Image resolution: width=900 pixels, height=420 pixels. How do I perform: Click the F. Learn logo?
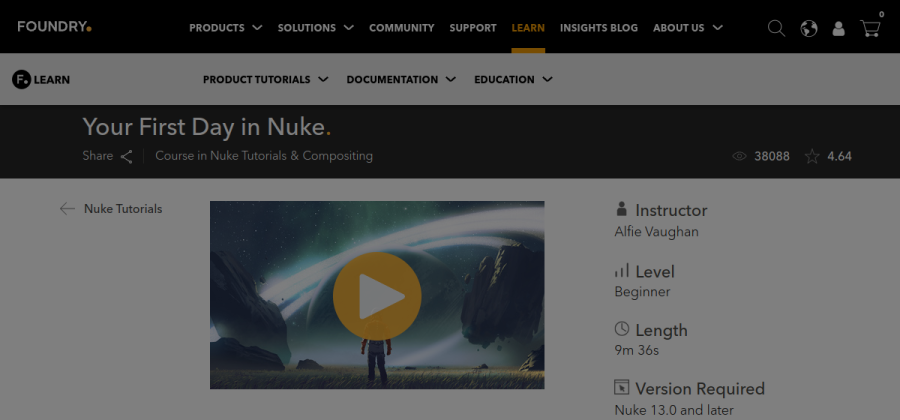tap(41, 80)
